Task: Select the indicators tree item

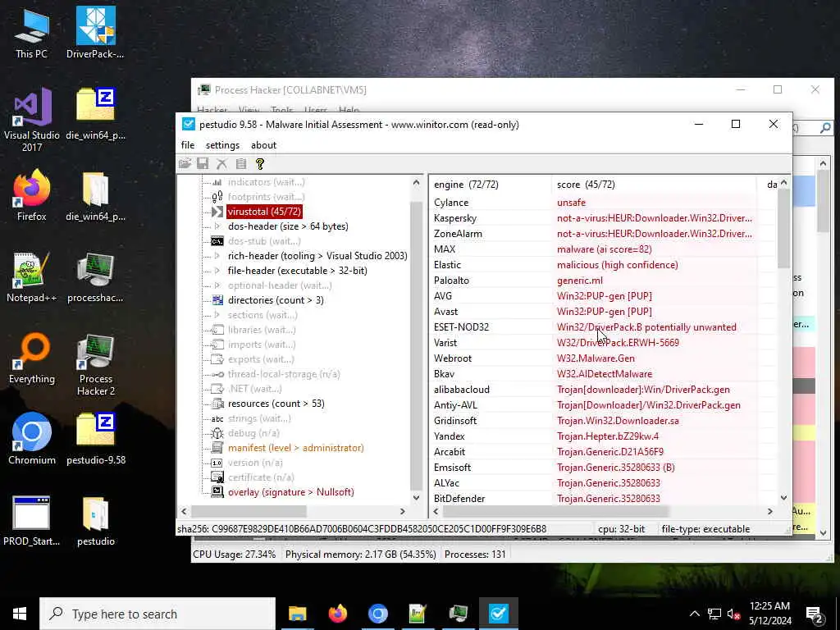Action: point(266,182)
